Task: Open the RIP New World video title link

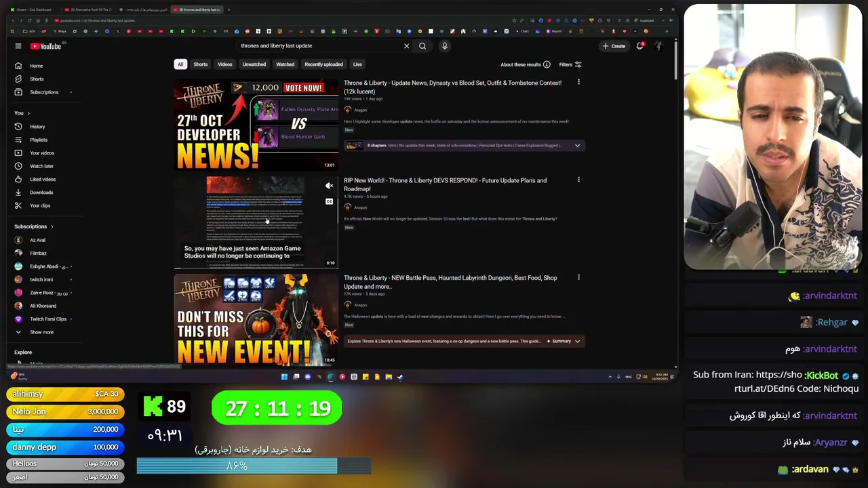Action: click(x=445, y=184)
